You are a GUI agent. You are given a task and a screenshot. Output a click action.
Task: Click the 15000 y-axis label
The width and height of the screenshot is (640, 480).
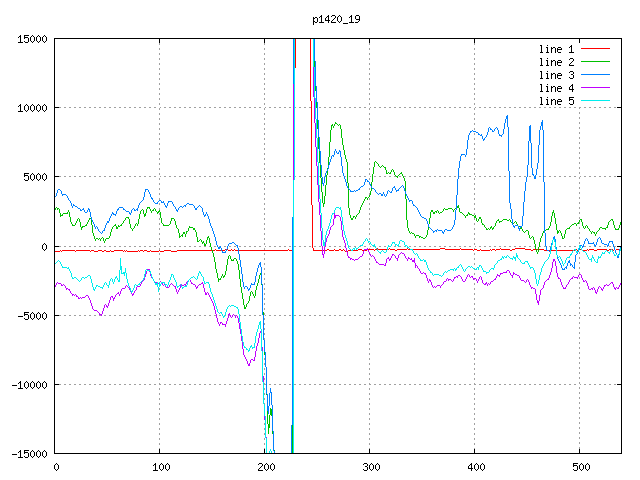pyautogui.click(x=32, y=39)
